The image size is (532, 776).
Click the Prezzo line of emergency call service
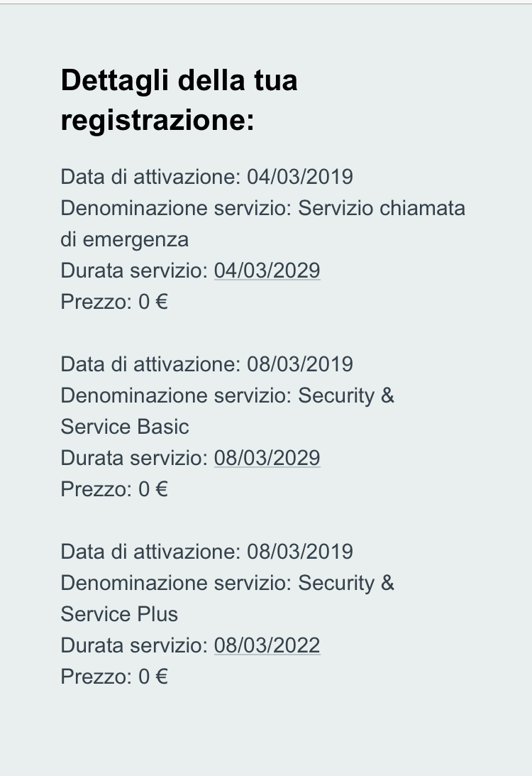[x=114, y=302]
